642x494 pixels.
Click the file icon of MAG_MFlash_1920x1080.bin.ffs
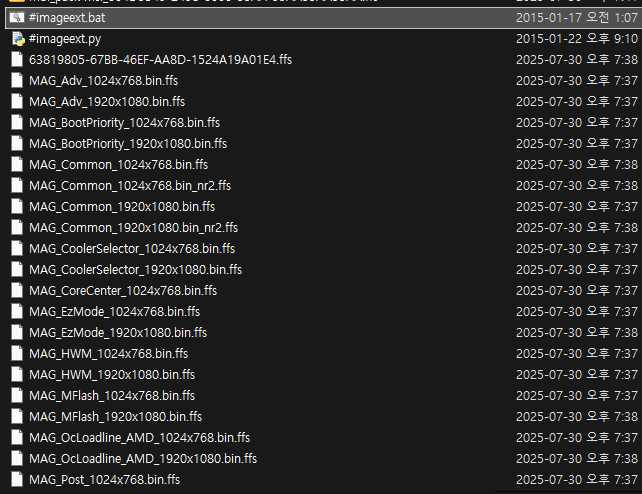coord(17,417)
